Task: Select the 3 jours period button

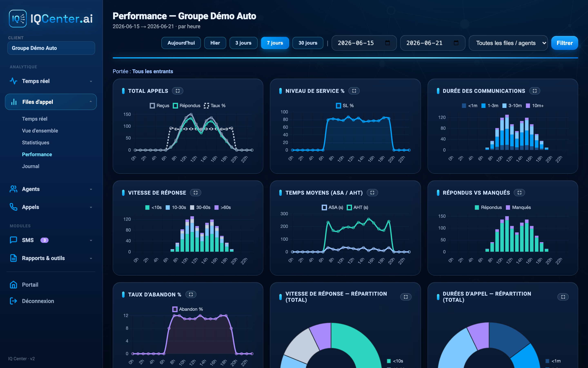Action: coord(243,43)
